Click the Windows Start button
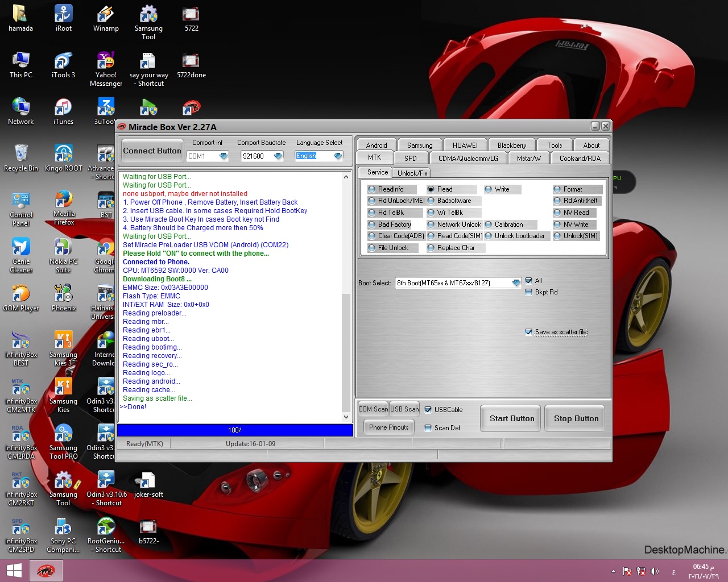 (14, 571)
